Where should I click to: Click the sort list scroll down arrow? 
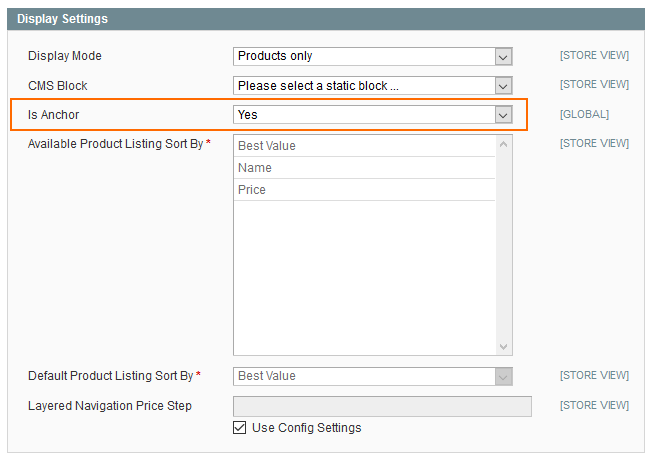504,346
